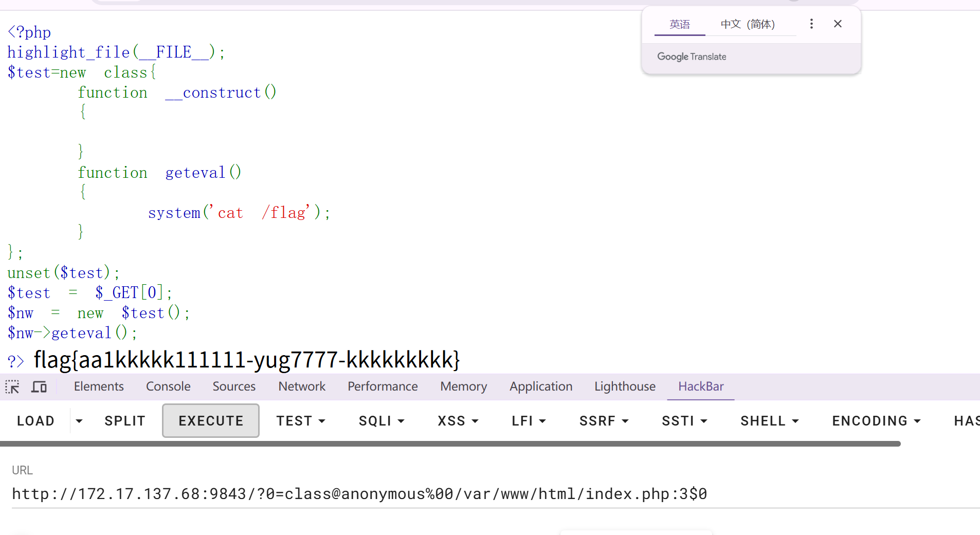Expand the LFI payload options
The image size is (980, 535).
[528, 420]
